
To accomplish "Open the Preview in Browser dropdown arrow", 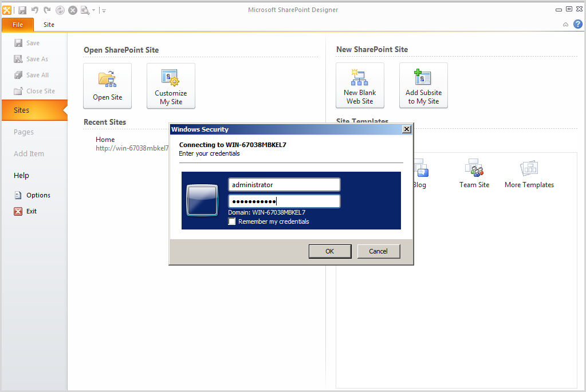I will pyautogui.click(x=93, y=10).
